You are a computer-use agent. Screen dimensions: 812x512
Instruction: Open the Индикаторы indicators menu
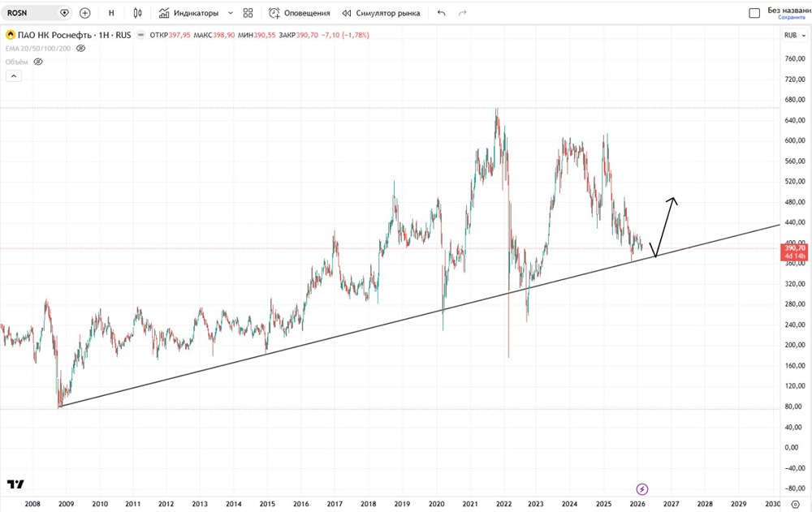(188, 13)
